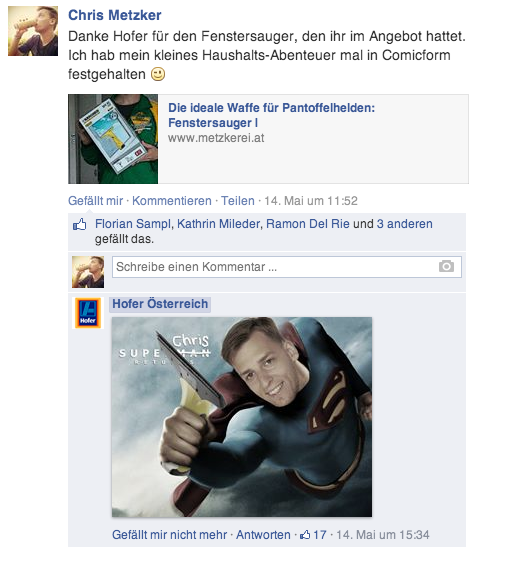Click the small avatar beside comment field
517x563 pixels.
(88, 272)
